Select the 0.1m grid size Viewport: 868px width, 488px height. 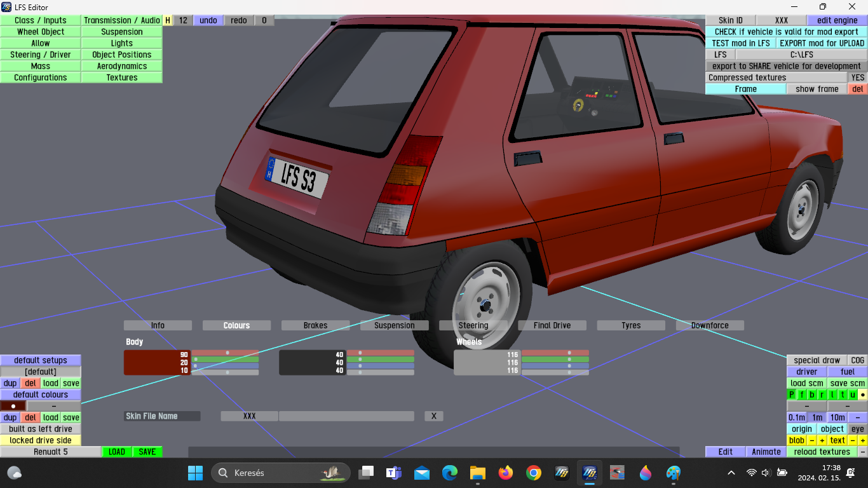coord(797,417)
